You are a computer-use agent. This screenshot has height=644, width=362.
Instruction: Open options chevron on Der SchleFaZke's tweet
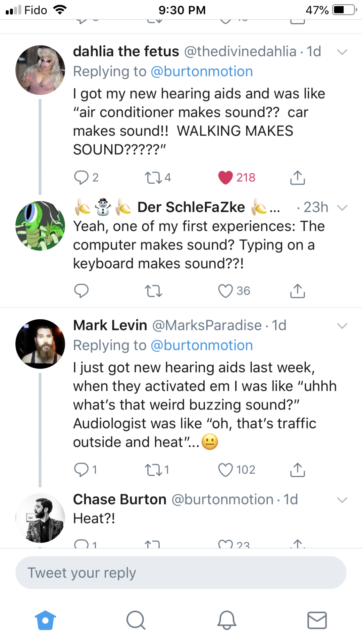coord(342,208)
